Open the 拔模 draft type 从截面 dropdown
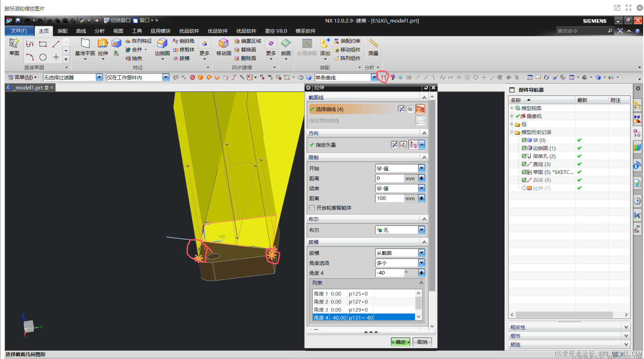This screenshot has width=644, height=359. [421, 253]
